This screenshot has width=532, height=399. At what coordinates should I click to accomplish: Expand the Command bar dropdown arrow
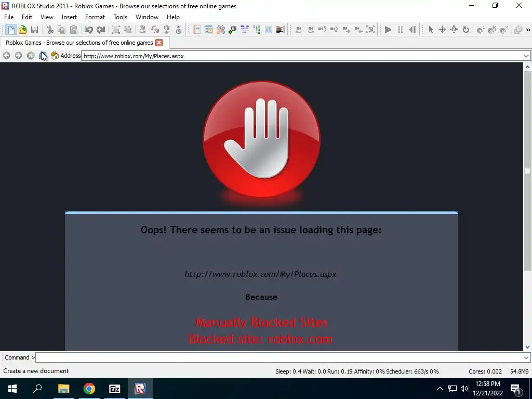pos(526,357)
